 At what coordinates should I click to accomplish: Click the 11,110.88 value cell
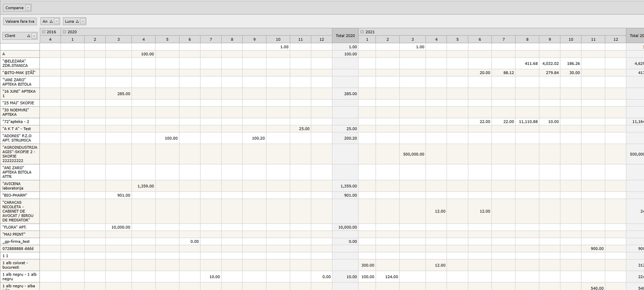point(528,122)
